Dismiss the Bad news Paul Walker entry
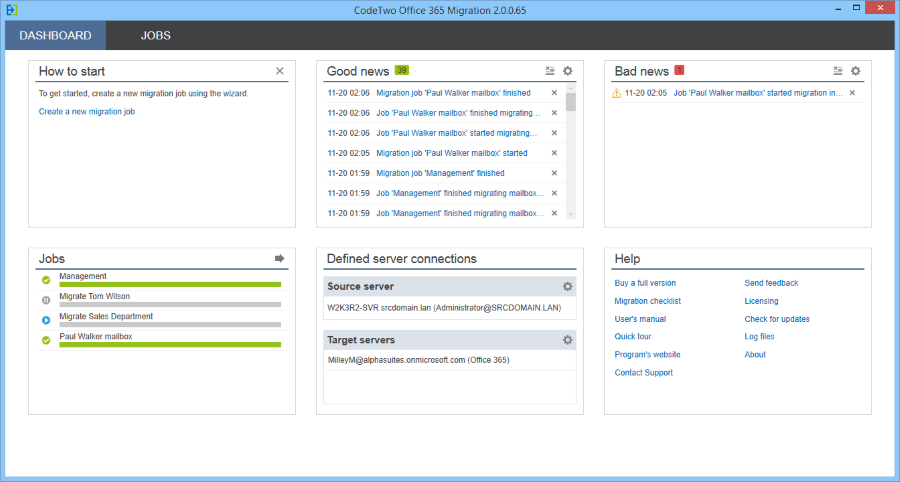Screen dimensions: 900x482 [x=852, y=93]
